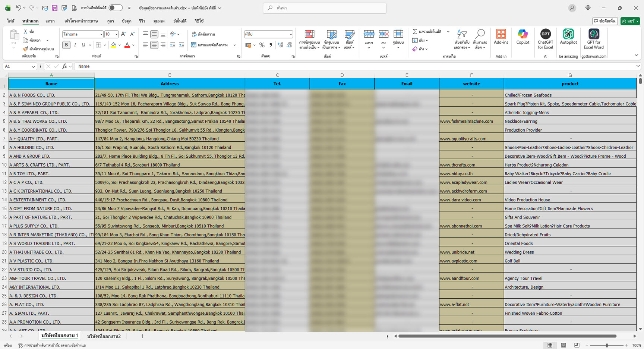Toggle the AutoSave switch
The width and height of the screenshot is (644, 349).
click(x=116, y=8)
